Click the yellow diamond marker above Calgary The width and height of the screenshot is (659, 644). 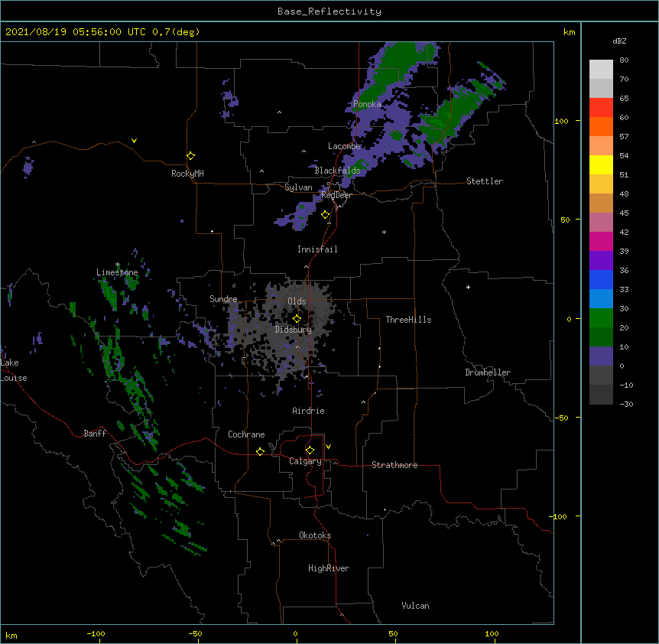(x=310, y=450)
